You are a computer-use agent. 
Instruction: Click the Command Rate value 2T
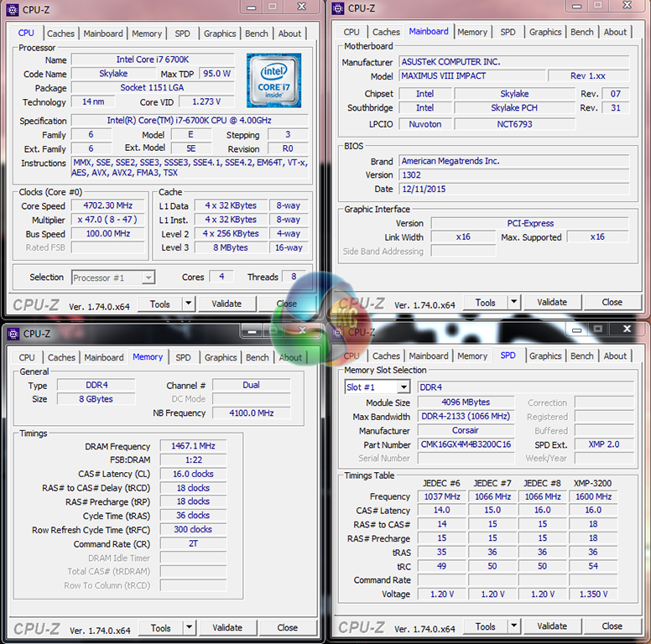pyautogui.click(x=193, y=543)
